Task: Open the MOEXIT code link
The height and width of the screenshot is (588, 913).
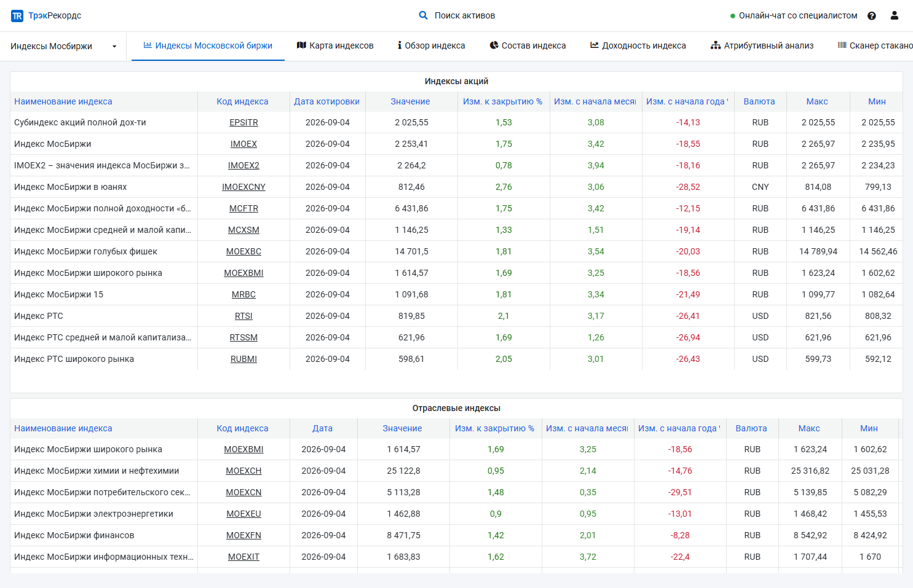Action: pos(243,557)
